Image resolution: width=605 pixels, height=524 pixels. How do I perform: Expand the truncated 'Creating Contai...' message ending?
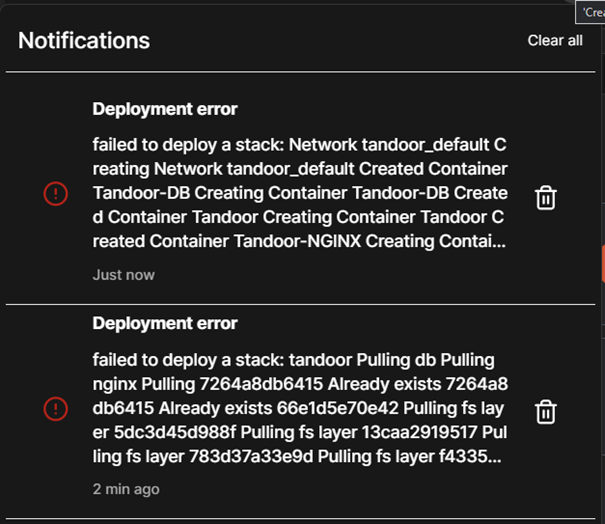[435, 242]
